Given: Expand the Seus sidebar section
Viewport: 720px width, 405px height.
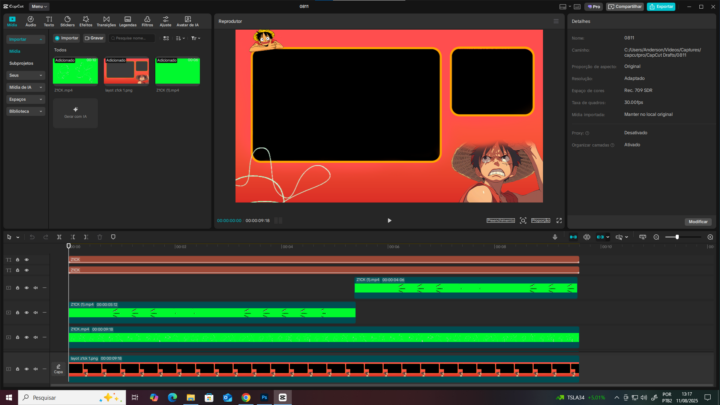Looking at the screenshot, I should 26,75.
